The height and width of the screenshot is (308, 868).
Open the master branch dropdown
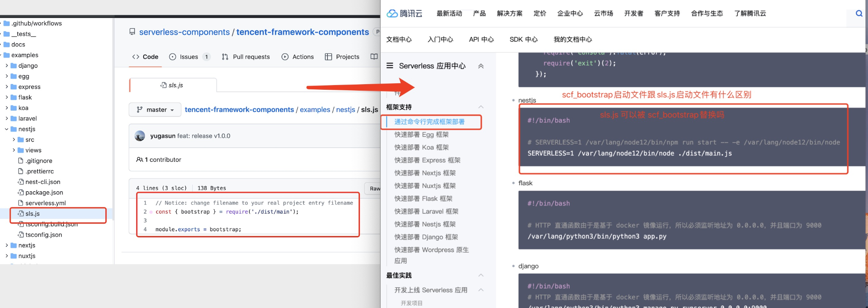[x=155, y=110]
